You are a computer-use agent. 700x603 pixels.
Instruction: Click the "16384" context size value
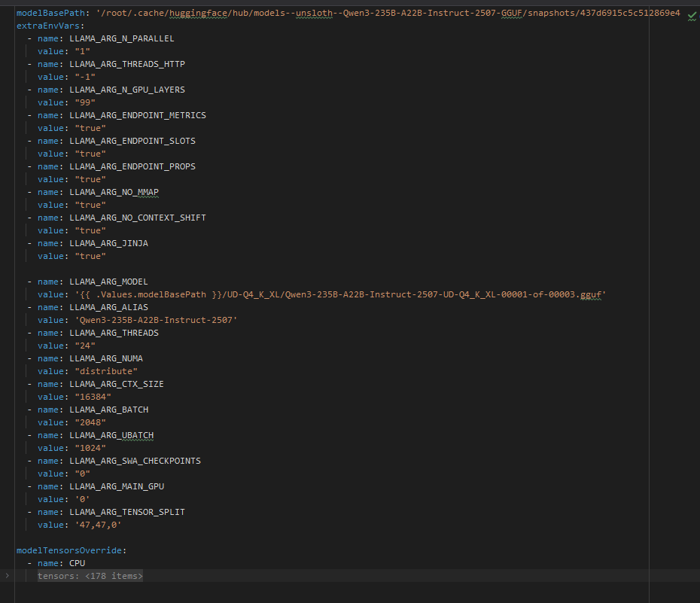click(x=93, y=397)
